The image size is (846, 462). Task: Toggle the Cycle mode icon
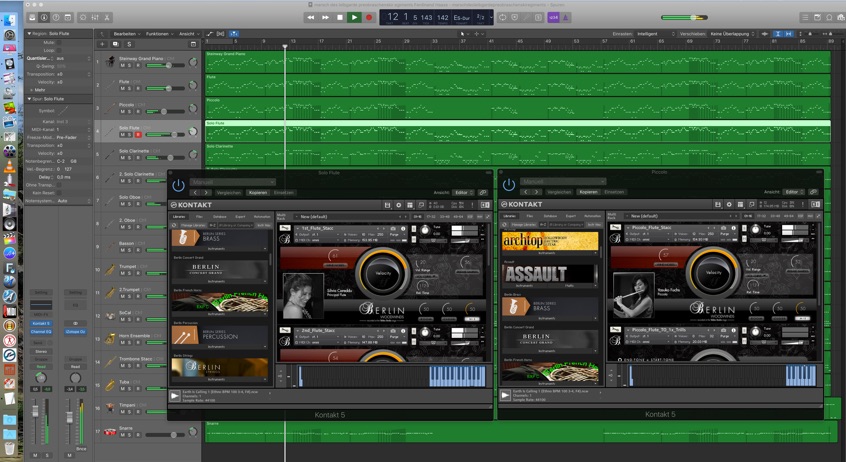click(x=502, y=17)
